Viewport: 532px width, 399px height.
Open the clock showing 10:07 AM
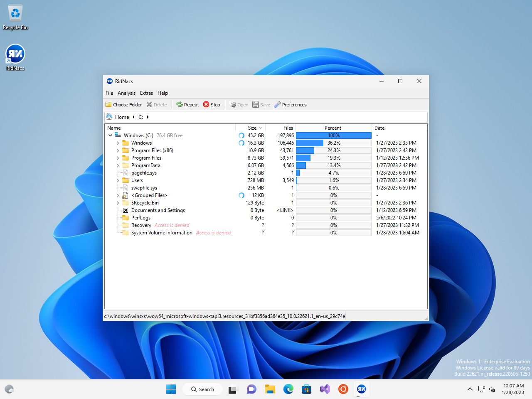(x=513, y=389)
